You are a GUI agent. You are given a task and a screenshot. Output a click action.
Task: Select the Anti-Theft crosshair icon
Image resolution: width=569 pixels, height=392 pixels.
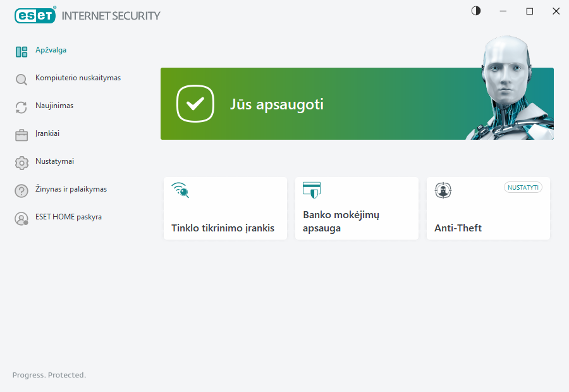click(x=443, y=190)
